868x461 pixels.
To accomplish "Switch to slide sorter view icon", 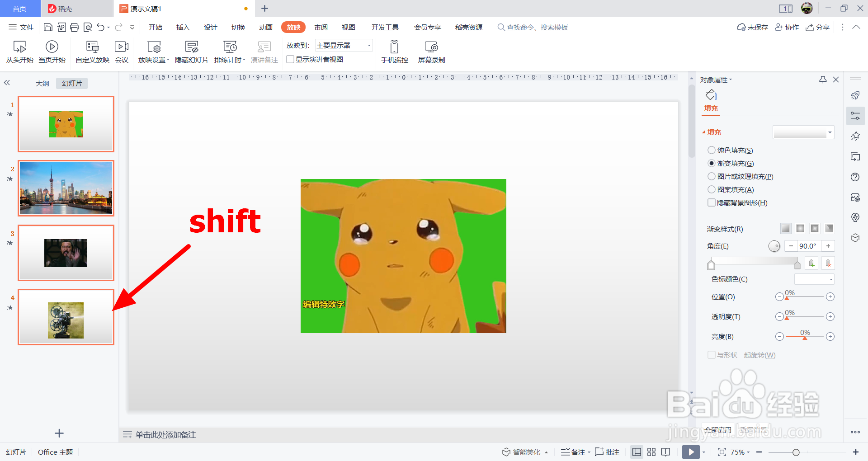I will 651,452.
